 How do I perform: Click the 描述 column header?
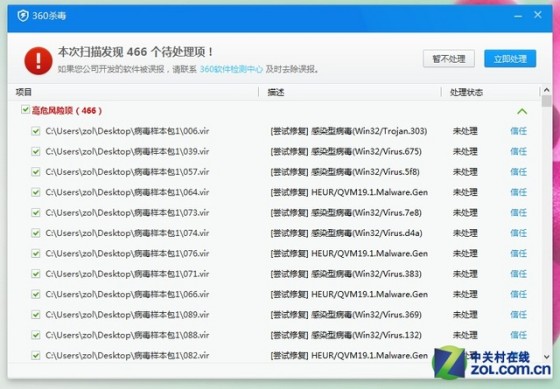tap(276, 93)
